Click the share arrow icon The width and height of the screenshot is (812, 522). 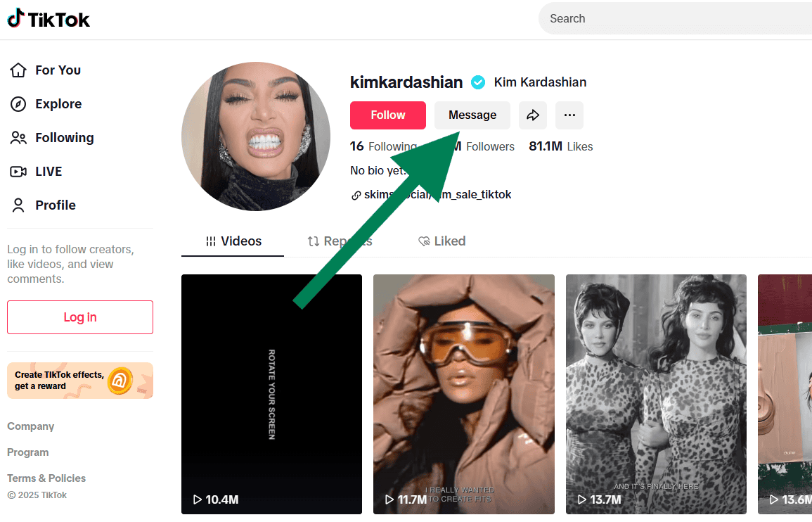(533, 115)
